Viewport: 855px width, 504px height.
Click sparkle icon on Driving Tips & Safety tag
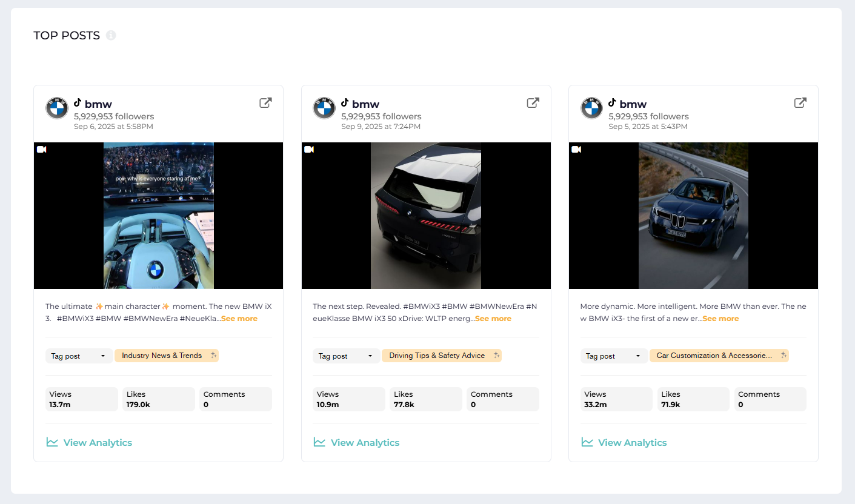[496, 356]
